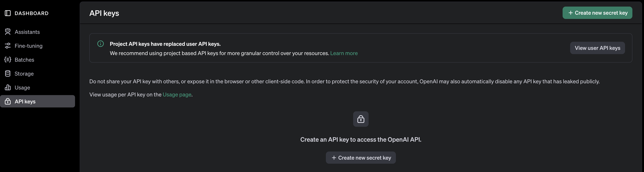644x172 pixels.
Task: Click the Storage database icon
Action: [x=8, y=73]
